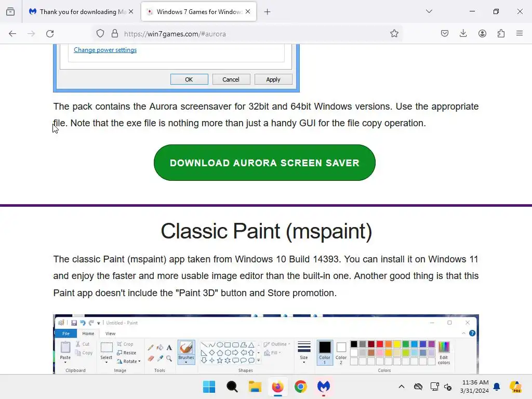Select the Windows 7 Games tab

(198, 12)
